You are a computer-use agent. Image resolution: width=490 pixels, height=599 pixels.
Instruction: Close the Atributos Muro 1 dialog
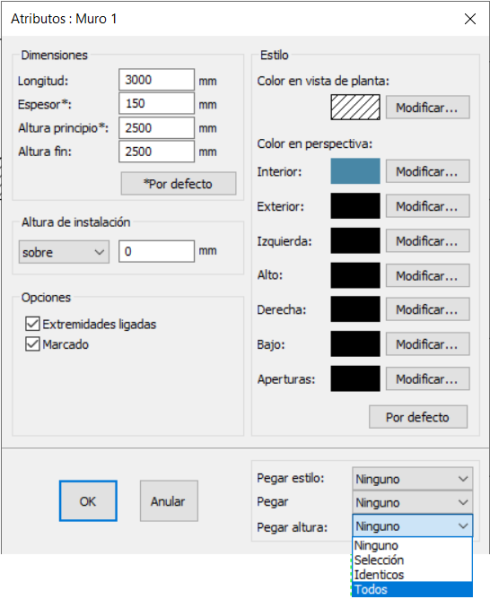pos(470,19)
